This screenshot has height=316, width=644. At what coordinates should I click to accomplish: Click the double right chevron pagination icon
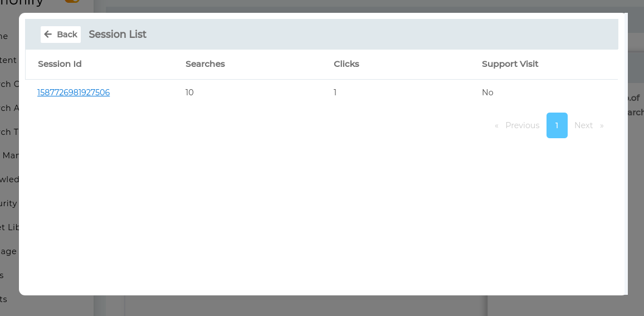[x=602, y=125]
